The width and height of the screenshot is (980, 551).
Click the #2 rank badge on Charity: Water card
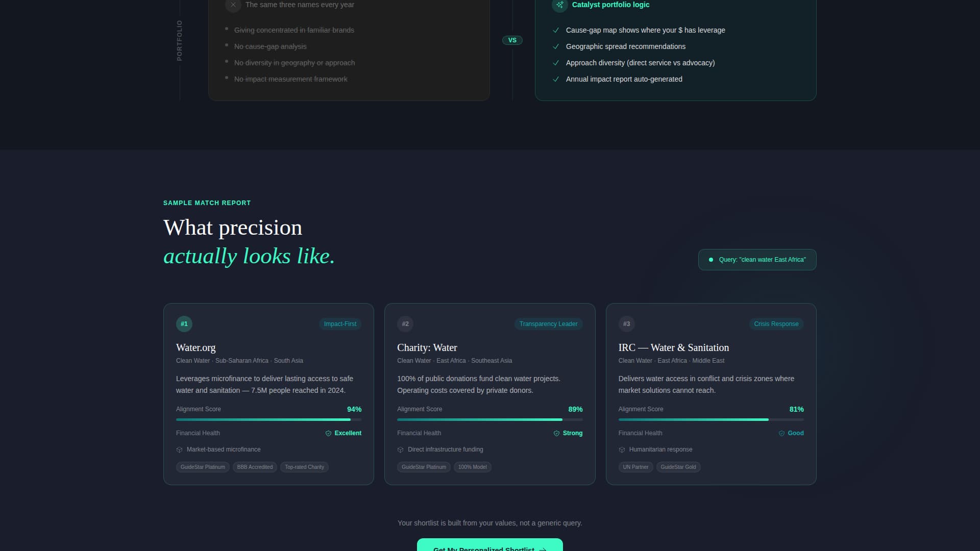pos(405,324)
